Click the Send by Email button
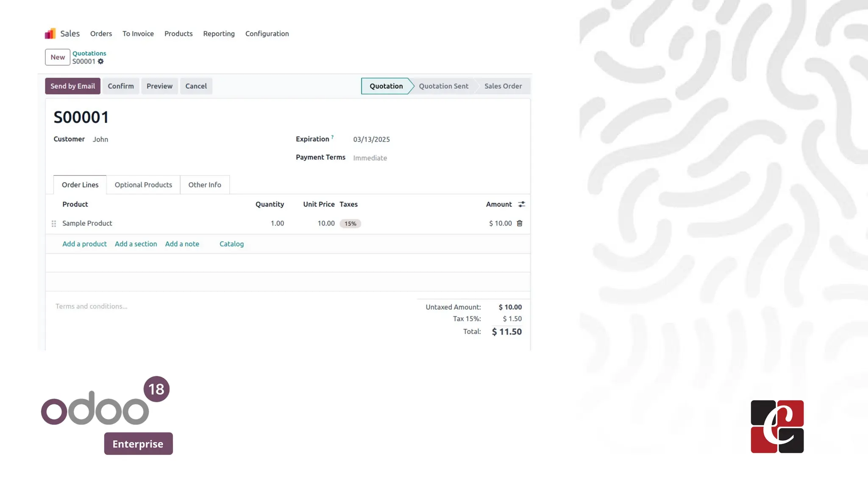This screenshot has height=488, width=868. coord(72,86)
